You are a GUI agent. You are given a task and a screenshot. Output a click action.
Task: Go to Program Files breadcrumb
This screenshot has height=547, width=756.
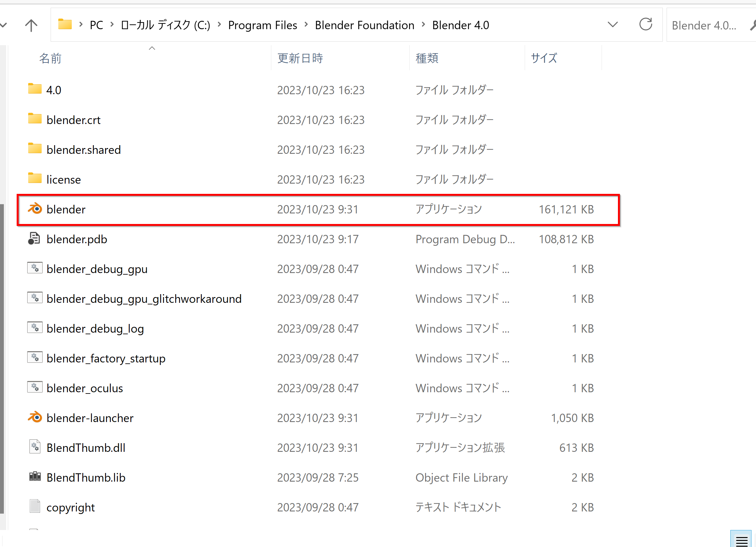click(262, 25)
